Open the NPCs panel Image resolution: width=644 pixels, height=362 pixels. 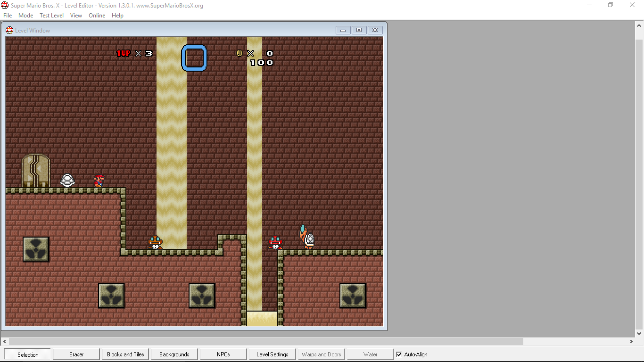223,354
